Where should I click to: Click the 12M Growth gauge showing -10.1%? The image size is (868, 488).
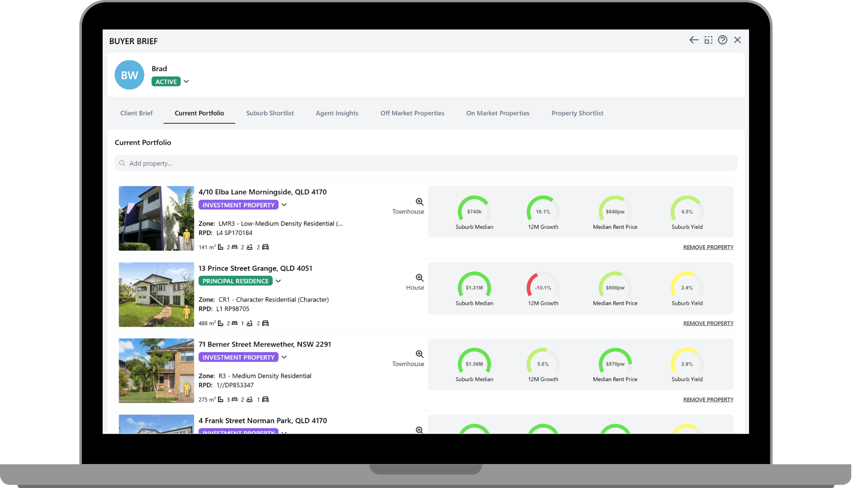point(543,287)
